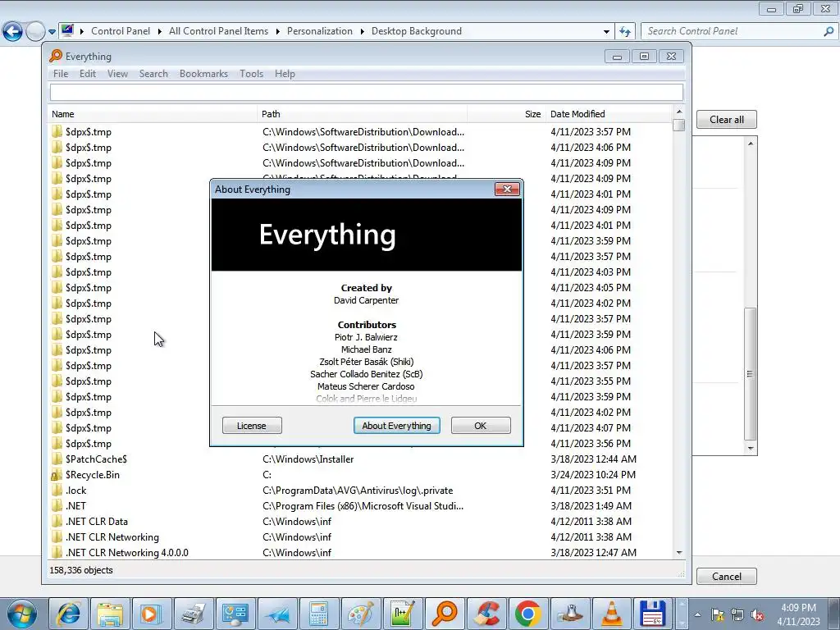Open Calculator from the taskbar
The width and height of the screenshot is (840, 630).
pyautogui.click(x=318, y=614)
